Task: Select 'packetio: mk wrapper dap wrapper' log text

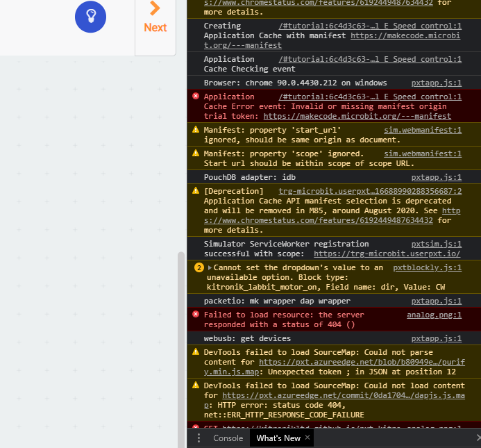Action: click(x=277, y=301)
